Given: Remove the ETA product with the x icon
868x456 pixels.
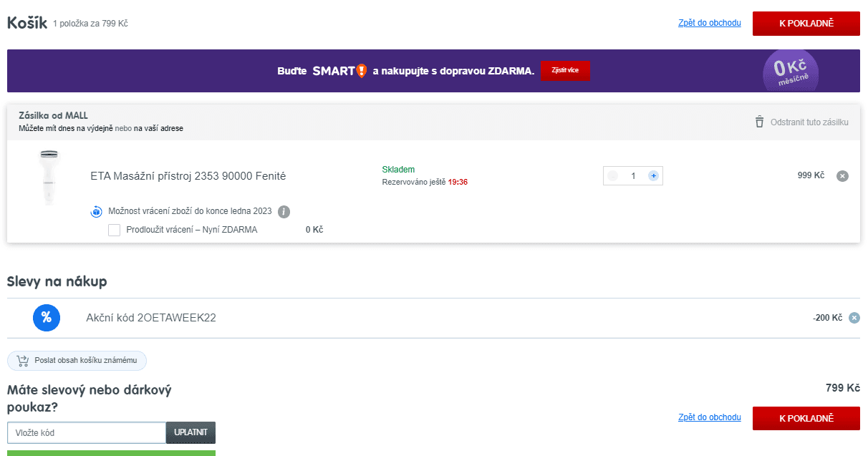Looking at the screenshot, I should (842, 176).
